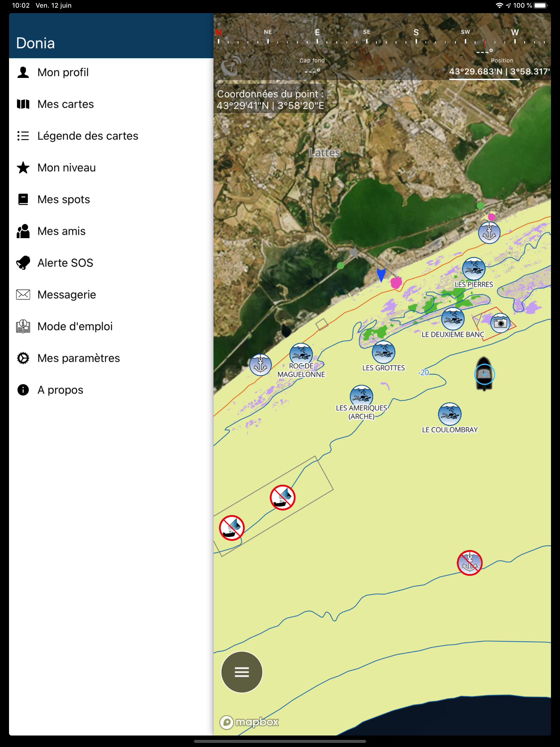This screenshot has height=747, width=560.
Task: Open Messagerie inbox
Action: coord(66,294)
